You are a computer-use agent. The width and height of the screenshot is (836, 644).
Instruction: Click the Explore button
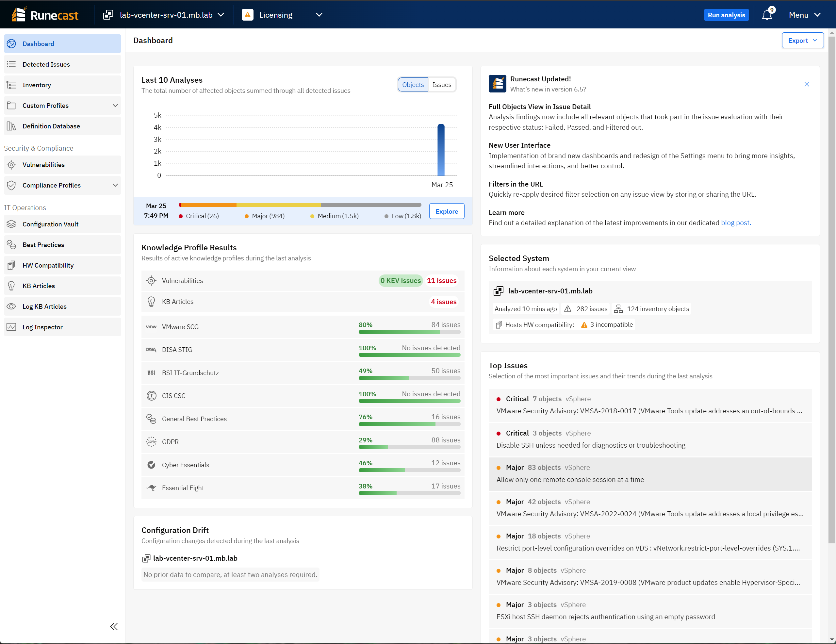[x=447, y=211]
